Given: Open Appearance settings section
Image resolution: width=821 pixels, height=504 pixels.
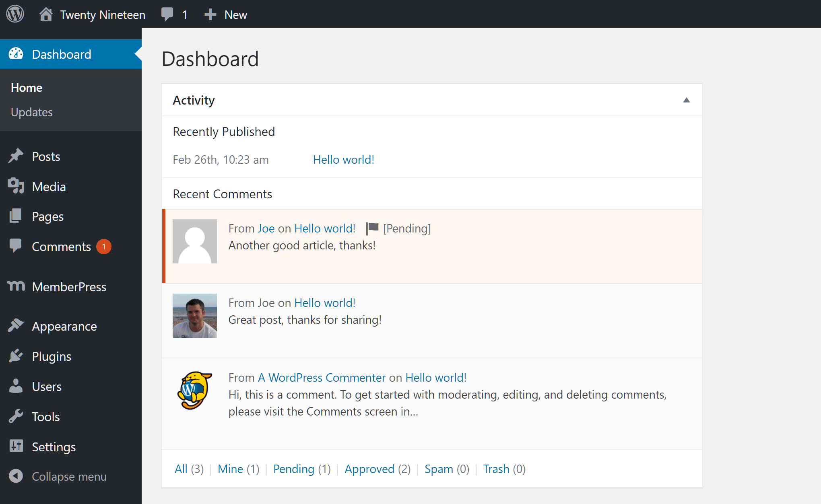Looking at the screenshot, I should pyautogui.click(x=65, y=326).
